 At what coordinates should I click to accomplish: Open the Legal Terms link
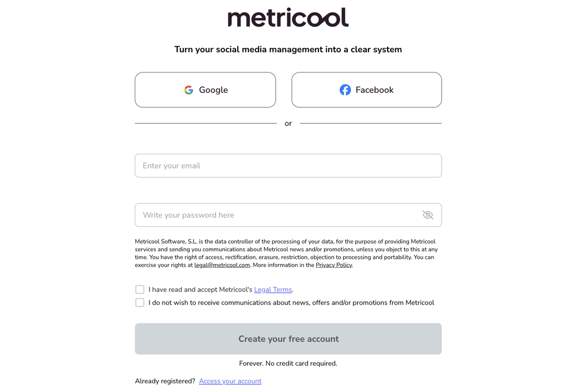(273, 290)
